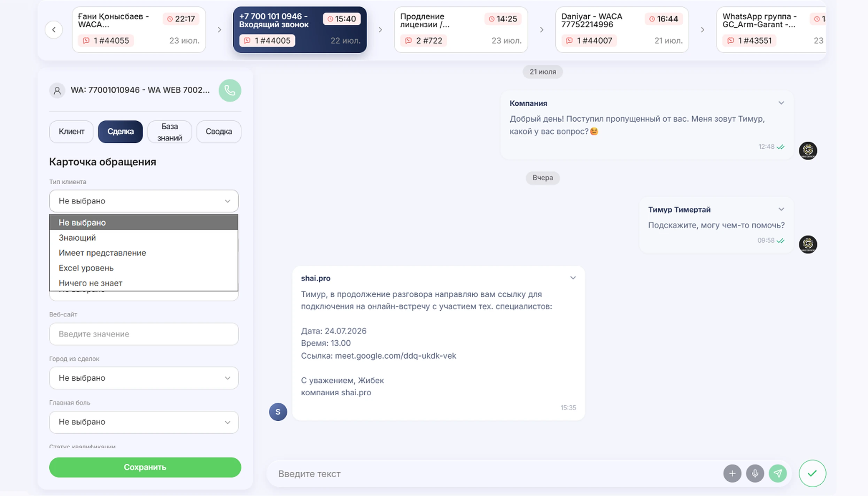Click the read checkmarks on the 12:48 message
This screenshot has height=496, width=868.
(x=781, y=147)
